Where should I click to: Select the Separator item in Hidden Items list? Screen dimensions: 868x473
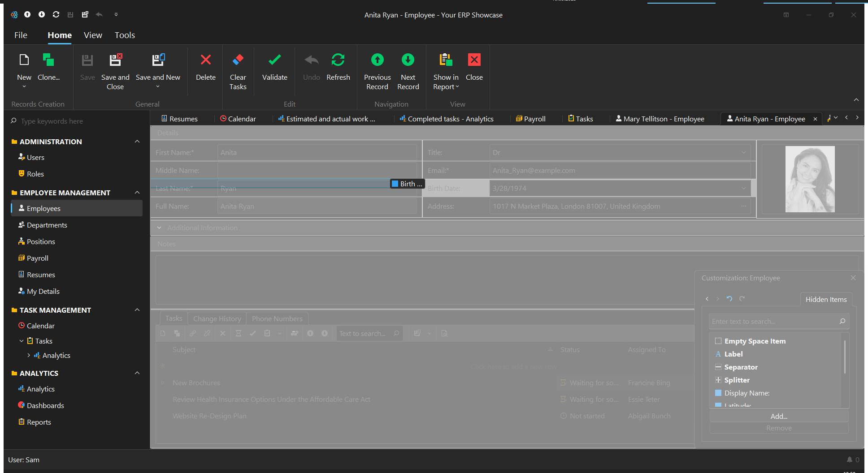point(741,367)
